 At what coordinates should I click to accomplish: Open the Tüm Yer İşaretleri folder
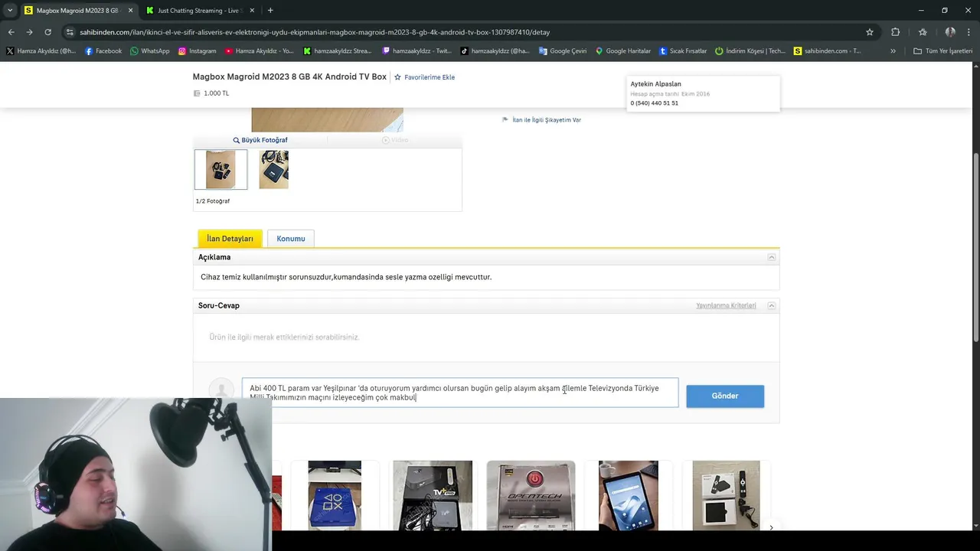(x=943, y=51)
